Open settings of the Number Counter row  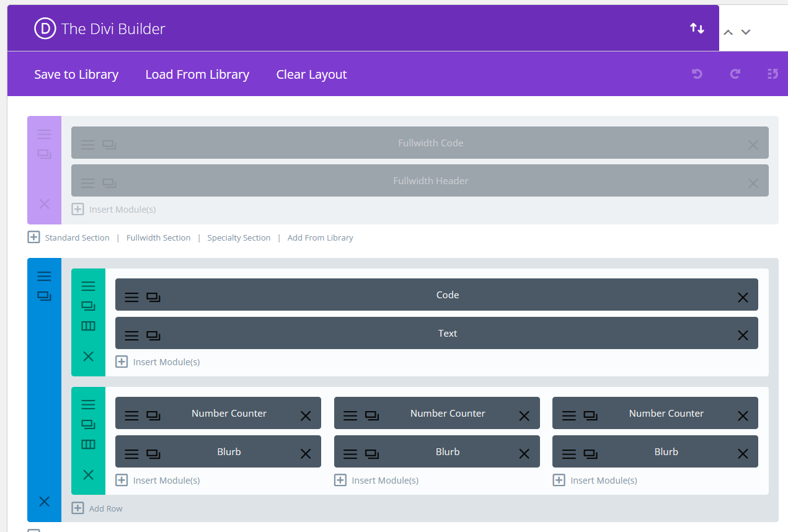tap(88, 404)
